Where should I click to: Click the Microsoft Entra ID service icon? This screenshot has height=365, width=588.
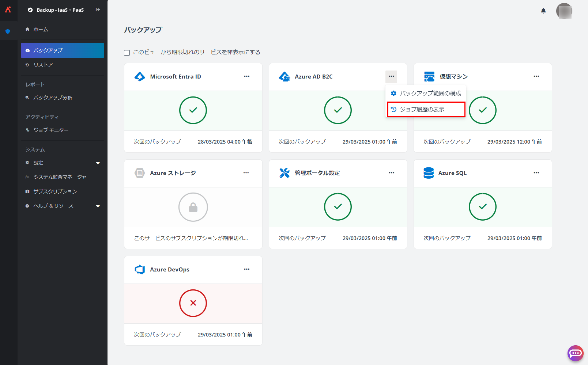click(140, 77)
